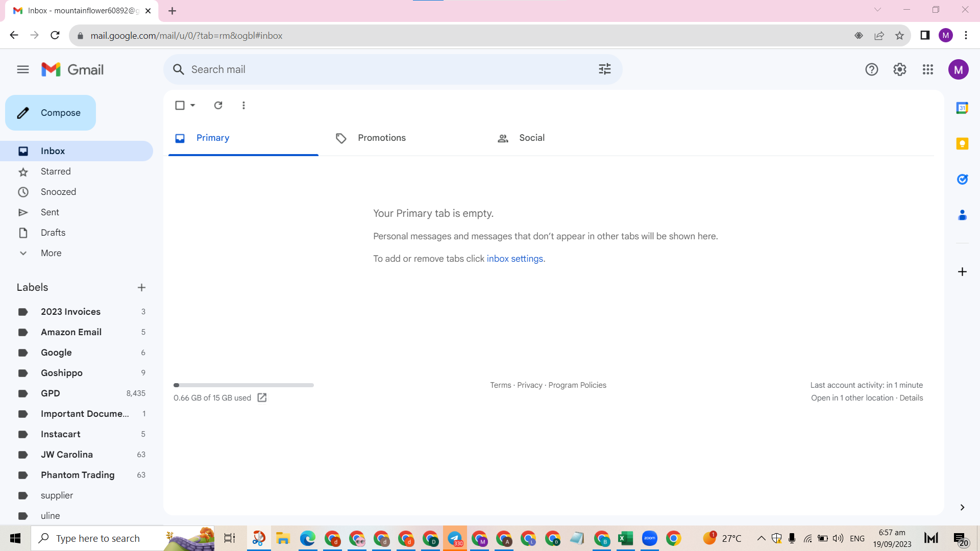Open Chrome side panel icon

point(925,35)
